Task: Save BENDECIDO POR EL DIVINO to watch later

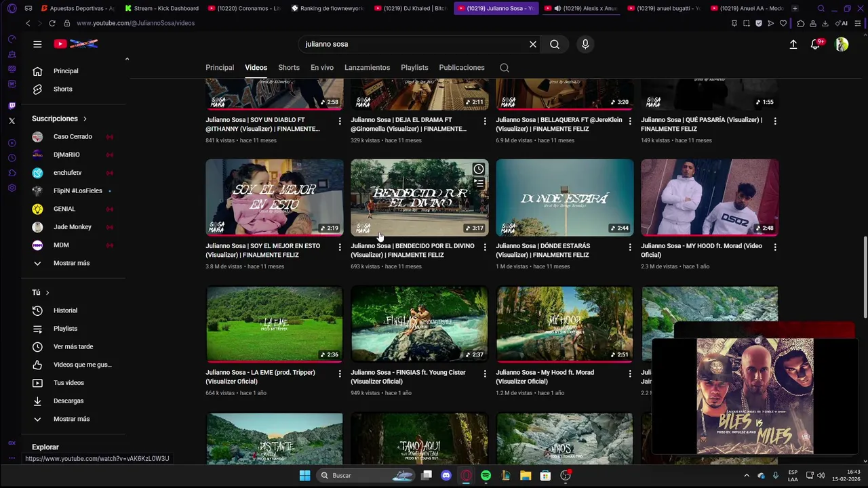Action: click(x=479, y=169)
